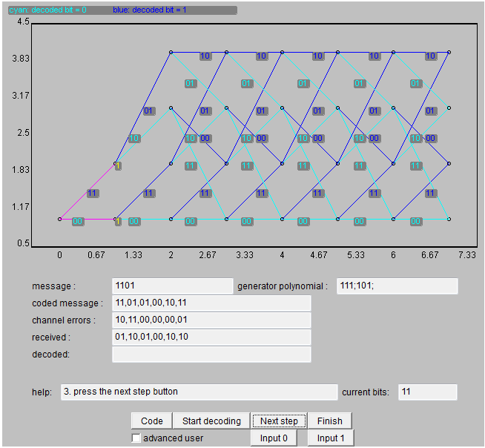Click y-axis tick label 4.5
Viewport: 485px width, 448px height.
click(23, 22)
